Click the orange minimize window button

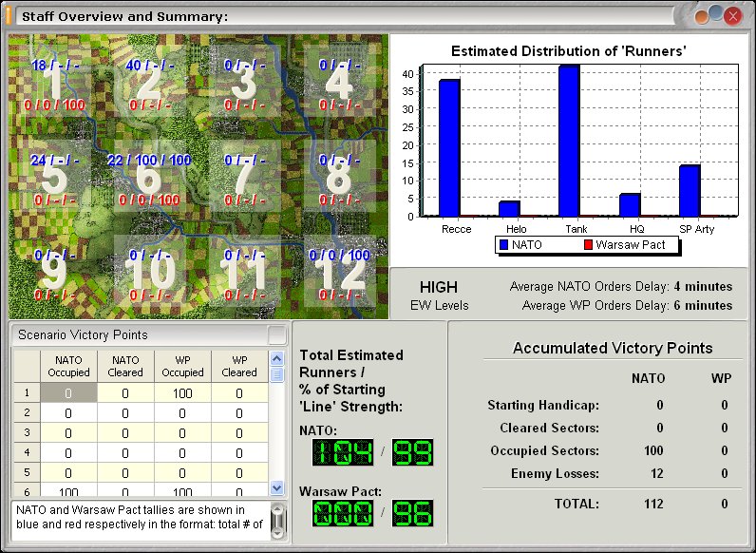[x=702, y=17]
